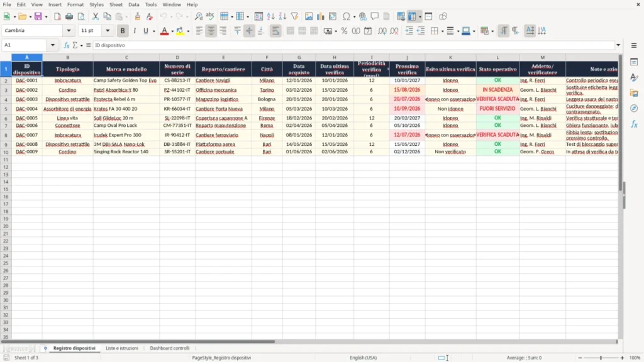Image resolution: width=644 pixels, height=362 pixels.
Task: Toggle Center Horizontally alignment
Action: [211, 31]
